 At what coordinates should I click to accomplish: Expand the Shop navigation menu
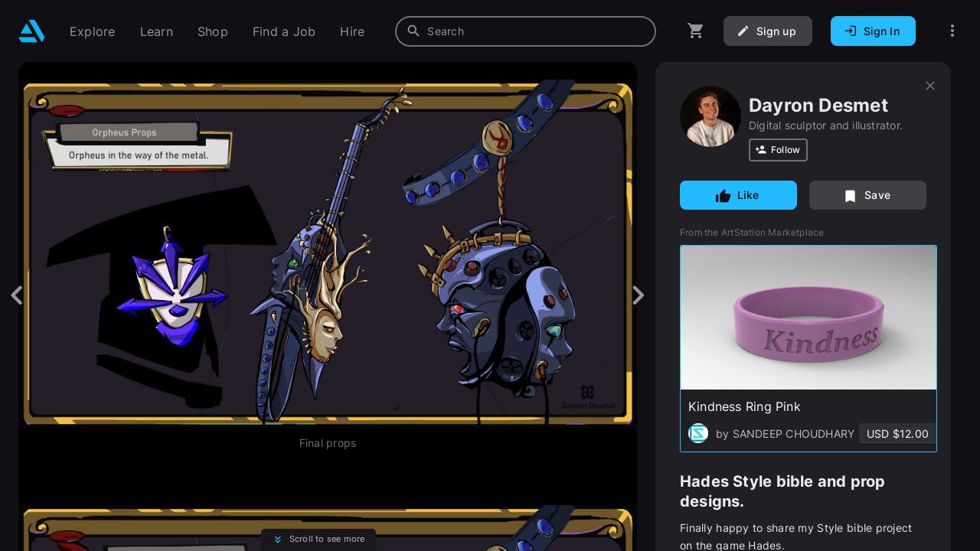coord(212,31)
